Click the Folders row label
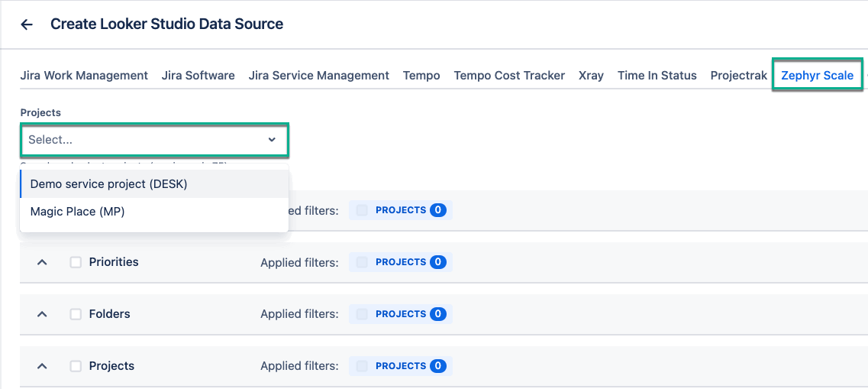The height and width of the screenshot is (389, 868). (110, 314)
